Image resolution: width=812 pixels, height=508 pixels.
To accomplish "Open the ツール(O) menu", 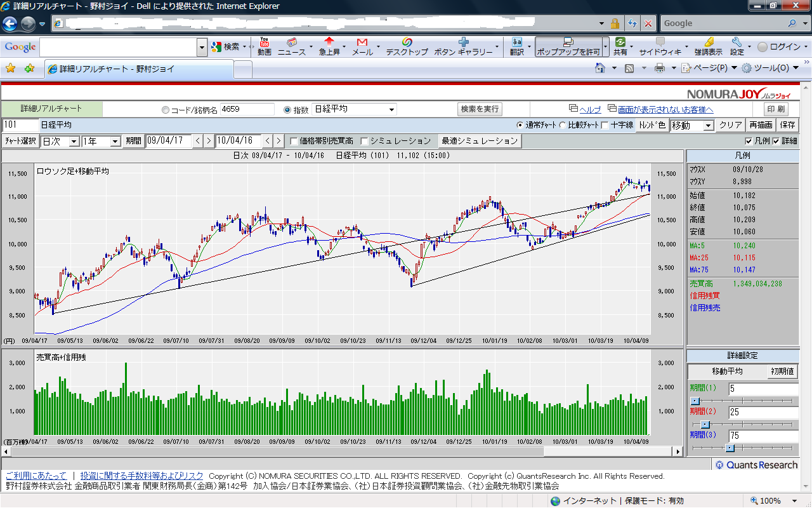I will coord(771,68).
